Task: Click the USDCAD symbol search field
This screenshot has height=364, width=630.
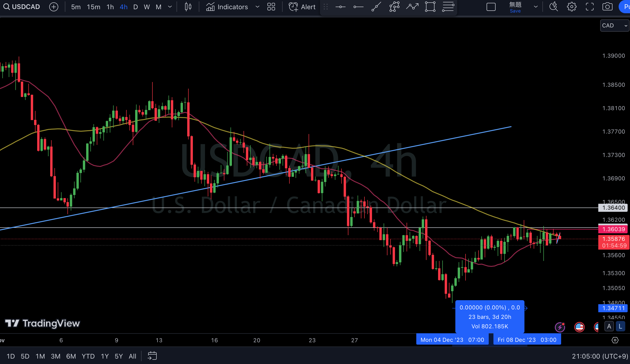Action: click(x=22, y=7)
